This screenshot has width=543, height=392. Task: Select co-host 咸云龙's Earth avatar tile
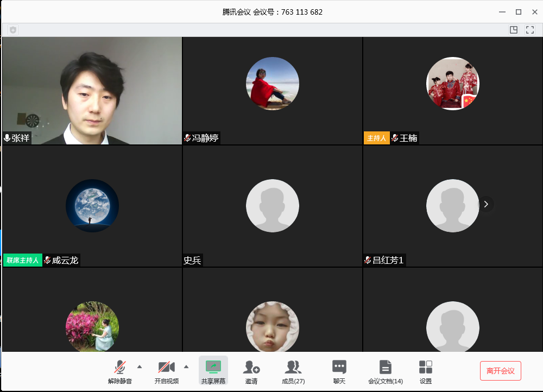[92, 206]
